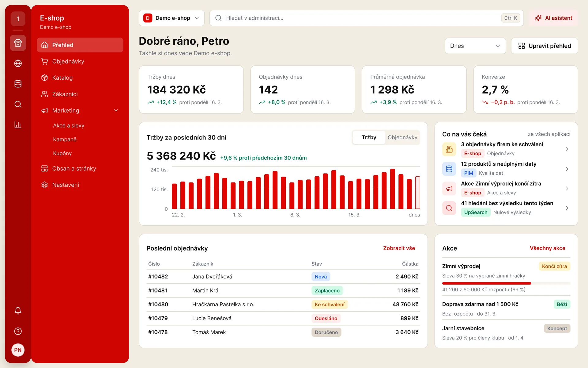The height and width of the screenshot is (368, 588).
Task: Open the search app in left rail
Action: [18, 104]
